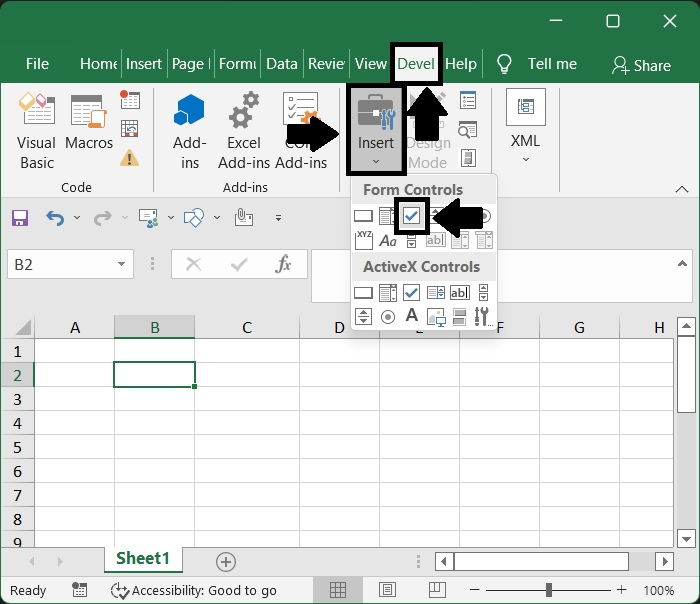Viewport: 700px width, 604px height.
Task: Select the ActiveX Label control icon
Action: click(411, 317)
